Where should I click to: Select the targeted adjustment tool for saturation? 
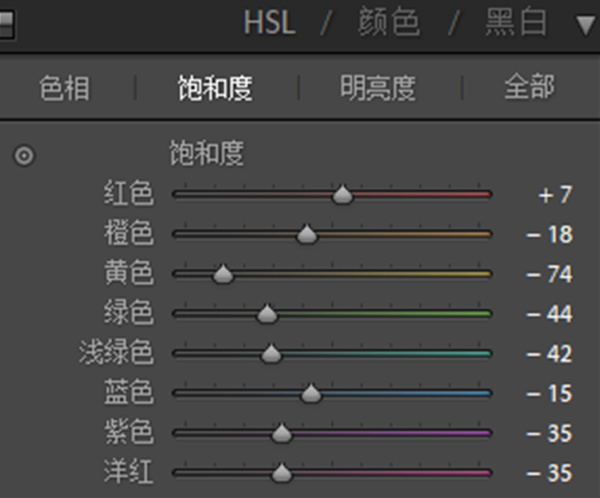[23, 156]
